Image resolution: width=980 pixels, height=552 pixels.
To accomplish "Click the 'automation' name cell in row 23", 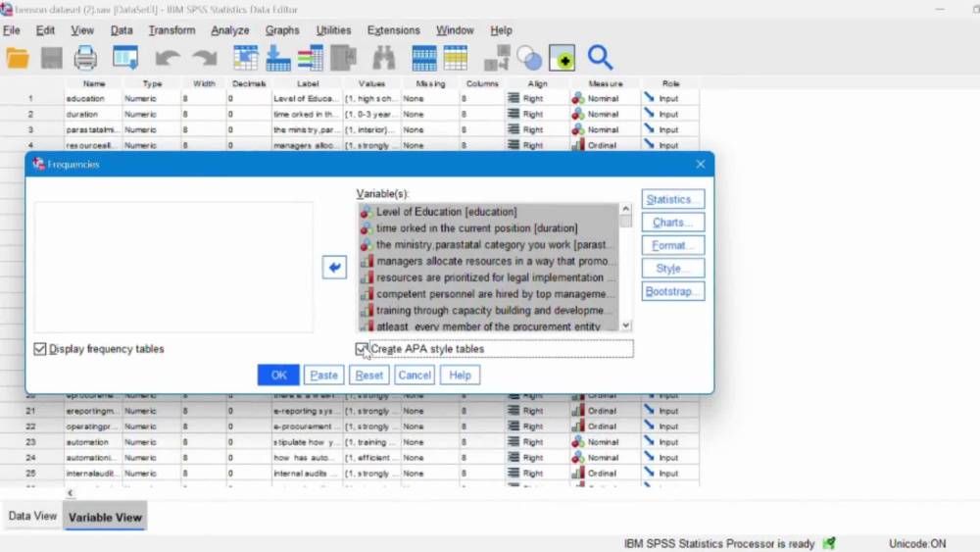I will tap(94, 442).
